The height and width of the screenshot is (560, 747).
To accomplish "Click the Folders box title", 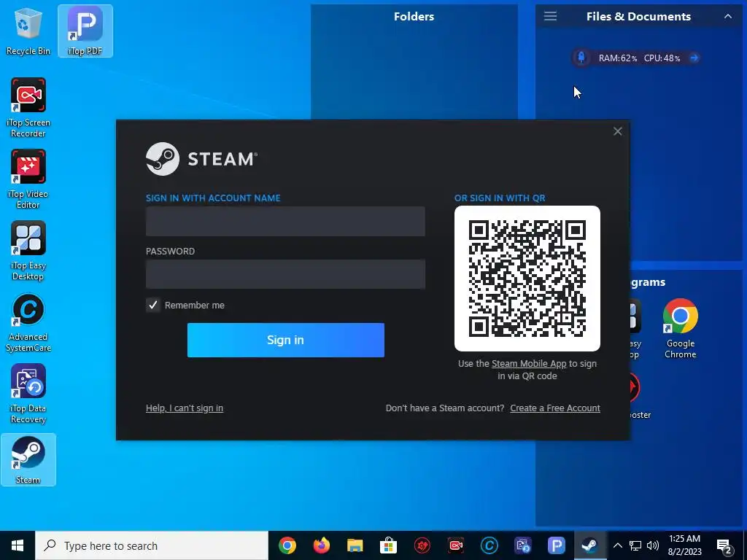I will click(414, 16).
